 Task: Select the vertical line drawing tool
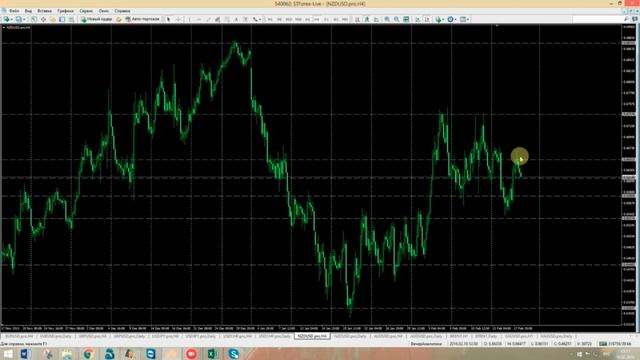coord(189,19)
